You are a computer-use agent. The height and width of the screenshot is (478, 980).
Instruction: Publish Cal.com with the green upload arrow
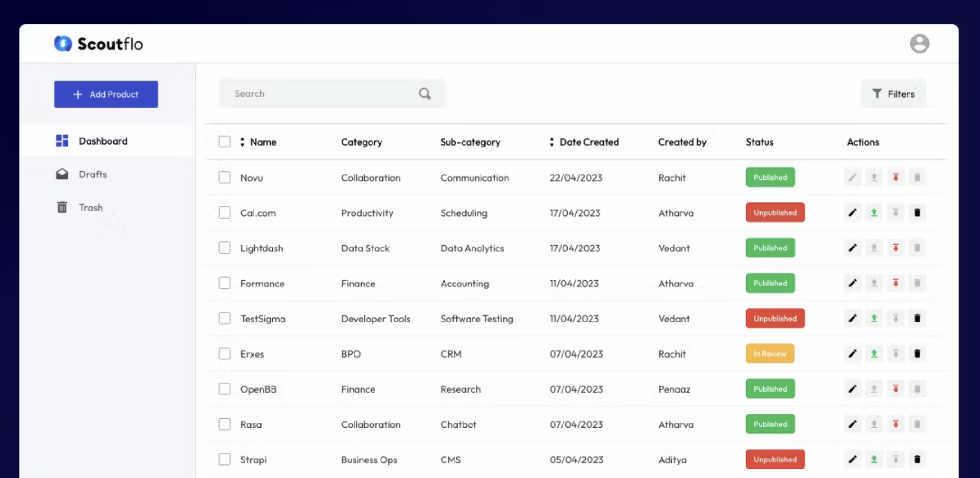(x=874, y=212)
